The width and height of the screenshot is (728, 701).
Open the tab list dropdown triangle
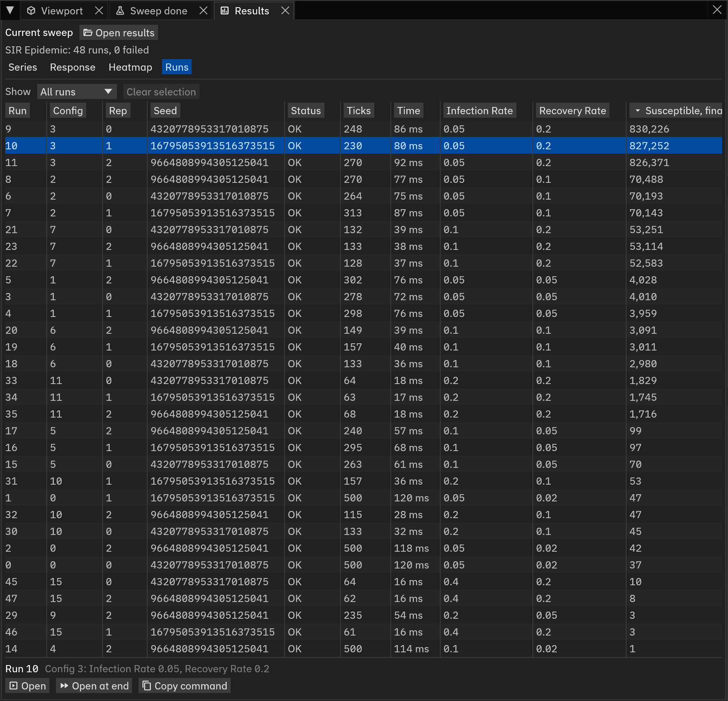pyautogui.click(x=10, y=10)
